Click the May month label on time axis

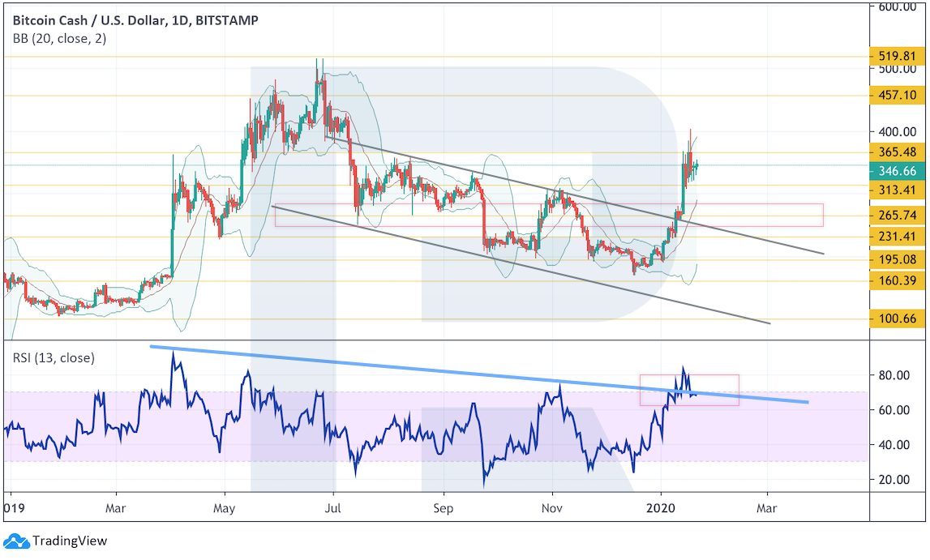coord(225,508)
